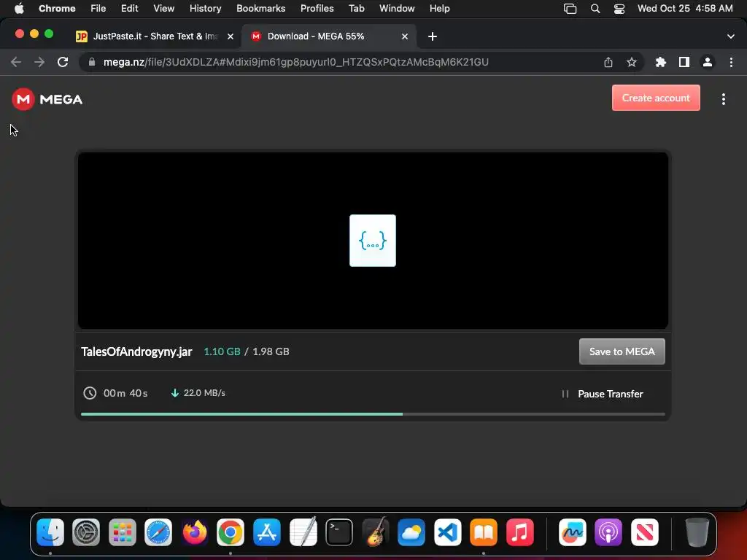This screenshot has width=747, height=560.
Task: Open the Chrome profile icon
Action: point(708,62)
